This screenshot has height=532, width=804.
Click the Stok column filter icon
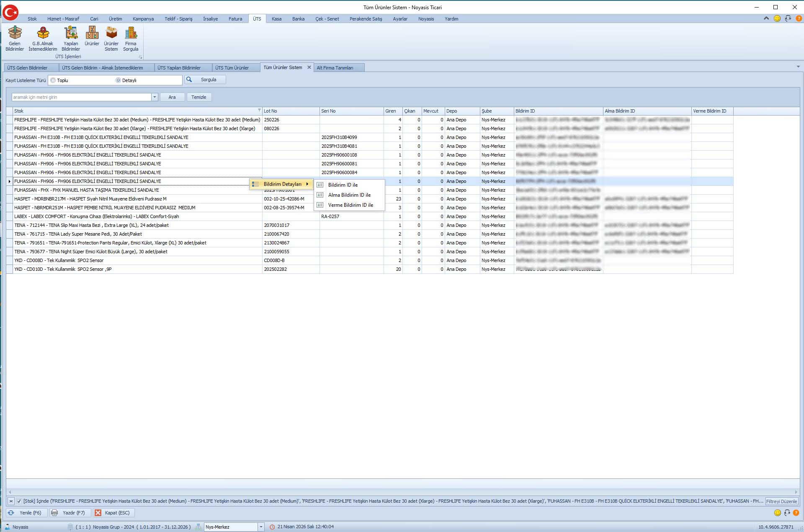[259, 110]
